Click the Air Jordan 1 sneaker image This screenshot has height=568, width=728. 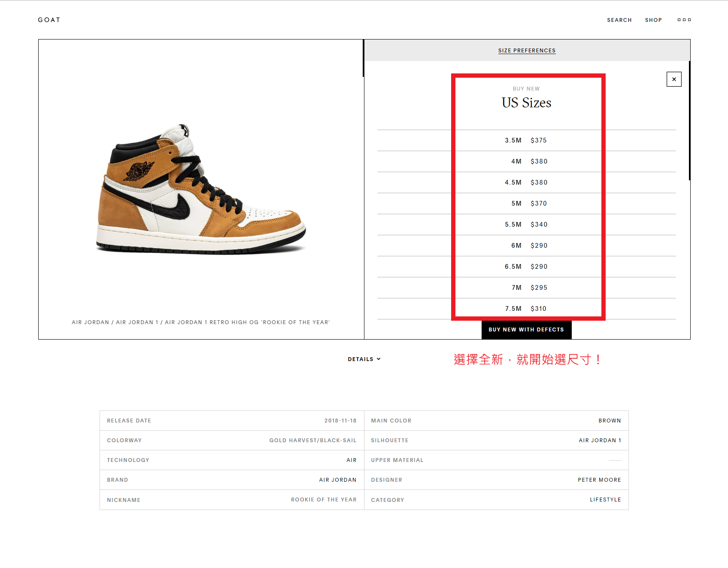coord(201,190)
